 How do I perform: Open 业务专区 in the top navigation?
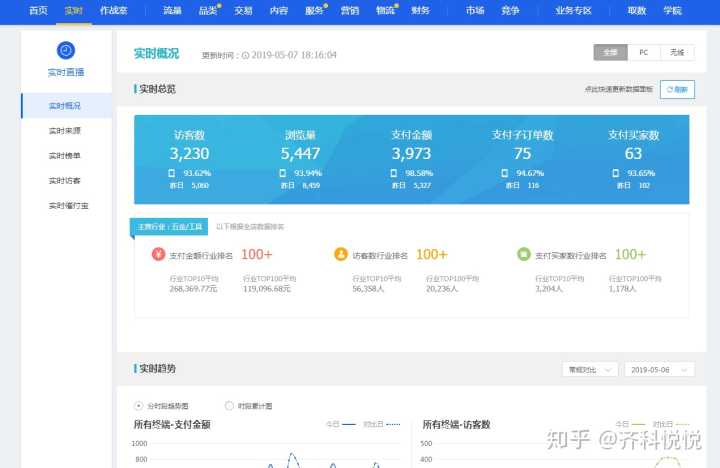coord(573,11)
